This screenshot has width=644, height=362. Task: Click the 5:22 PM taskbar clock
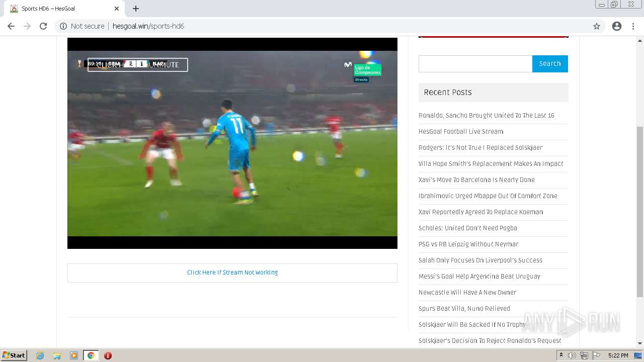(x=618, y=355)
